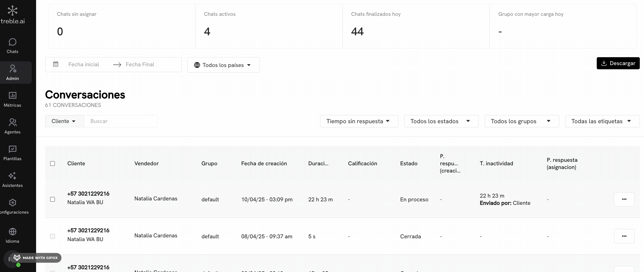This screenshot has height=272, width=644.
Task: Open the Plantillas templates icon
Action: click(x=12, y=149)
